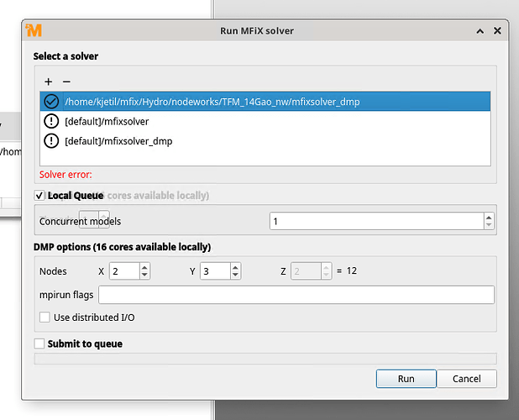The width and height of the screenshot is (519, 420).
Task: Click the progress bar under Submit to queue
Action: pyautogui.click(x=264, y=359)
